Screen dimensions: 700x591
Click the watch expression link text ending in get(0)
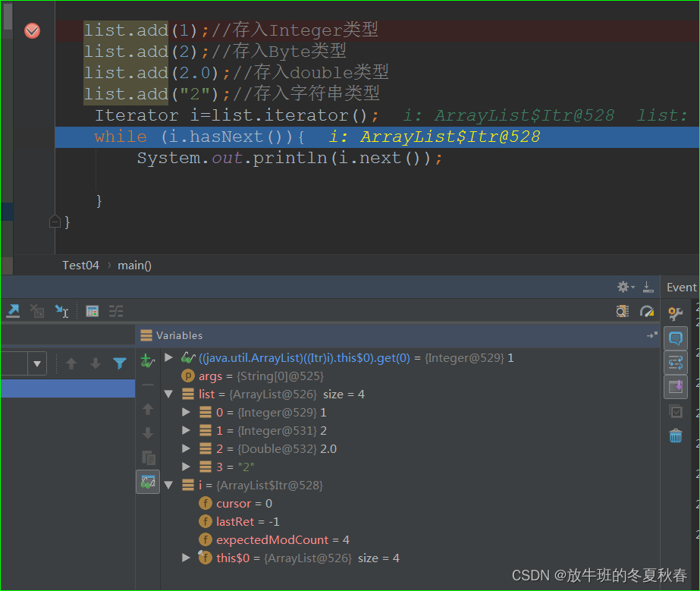[x=304, y=358]
